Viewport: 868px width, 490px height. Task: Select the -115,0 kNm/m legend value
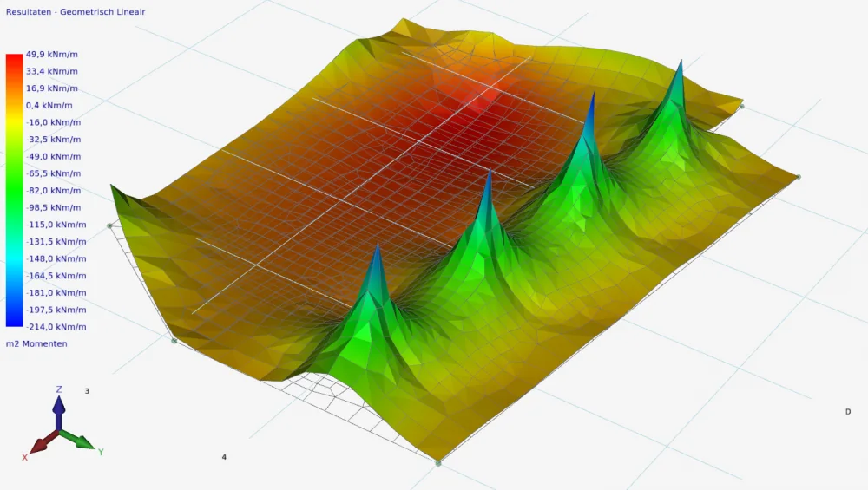pos(56,225)
